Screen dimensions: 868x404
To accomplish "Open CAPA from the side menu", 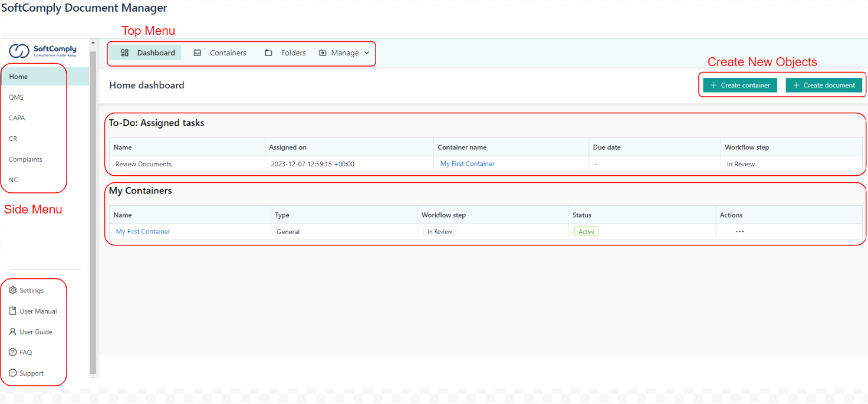I will tap(17, 117).
